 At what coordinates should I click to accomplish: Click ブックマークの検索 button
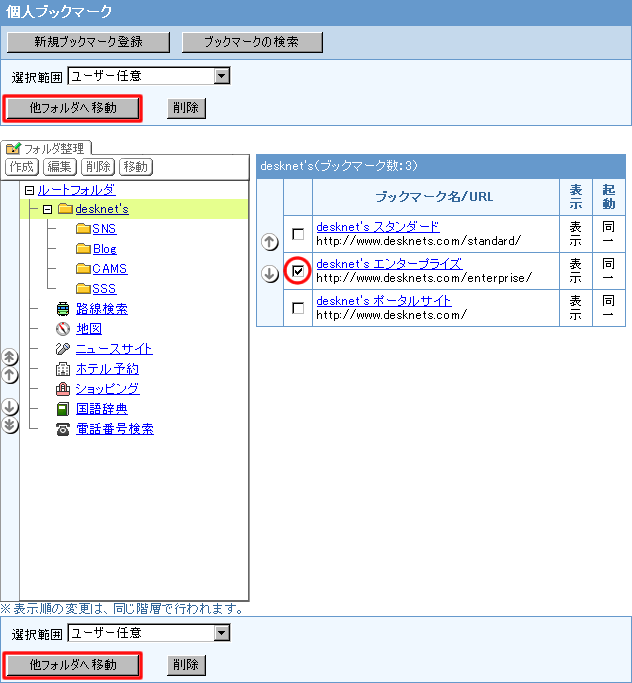(x=252, y=42)
